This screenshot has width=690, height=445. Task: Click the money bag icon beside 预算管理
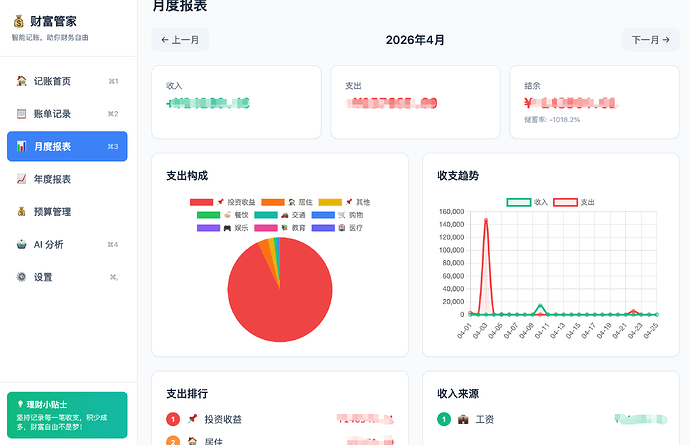click(x=21, y=212)
